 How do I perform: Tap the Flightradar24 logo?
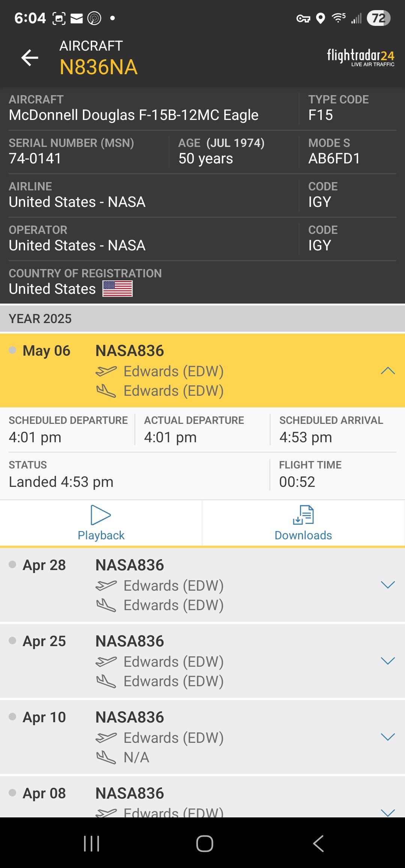tap(360, 57)
